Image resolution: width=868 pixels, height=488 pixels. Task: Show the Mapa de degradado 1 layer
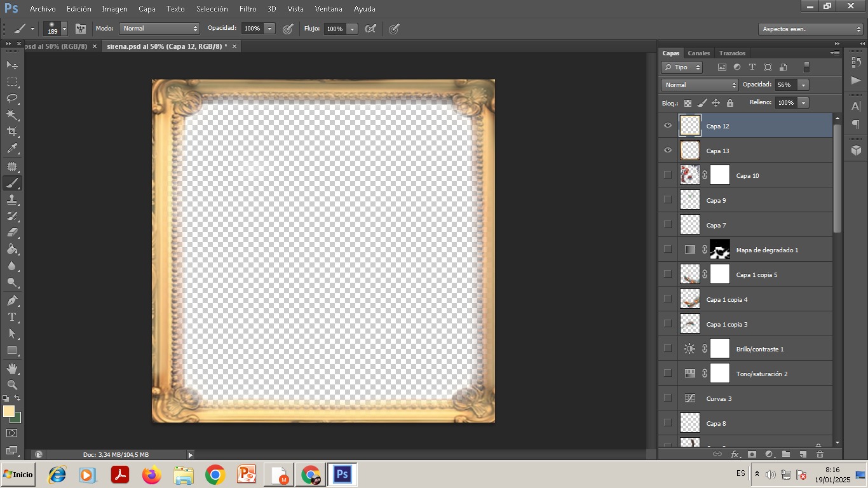(667, 249)
